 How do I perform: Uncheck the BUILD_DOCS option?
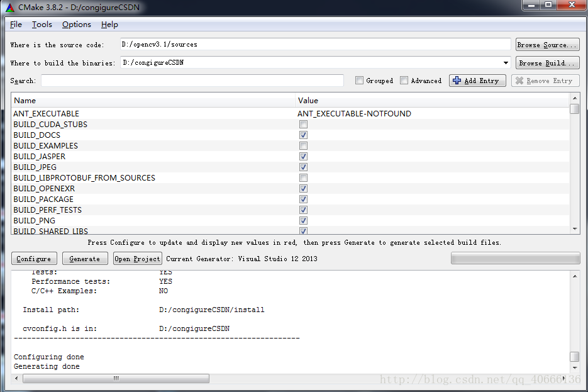click(303, 135)
